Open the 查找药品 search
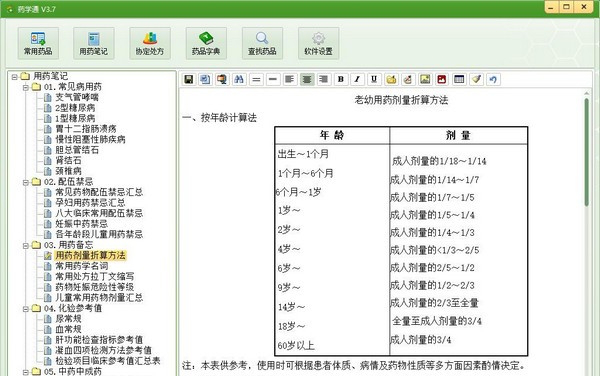The height and width of the screenshot is (391, 600). pos(262,43)
